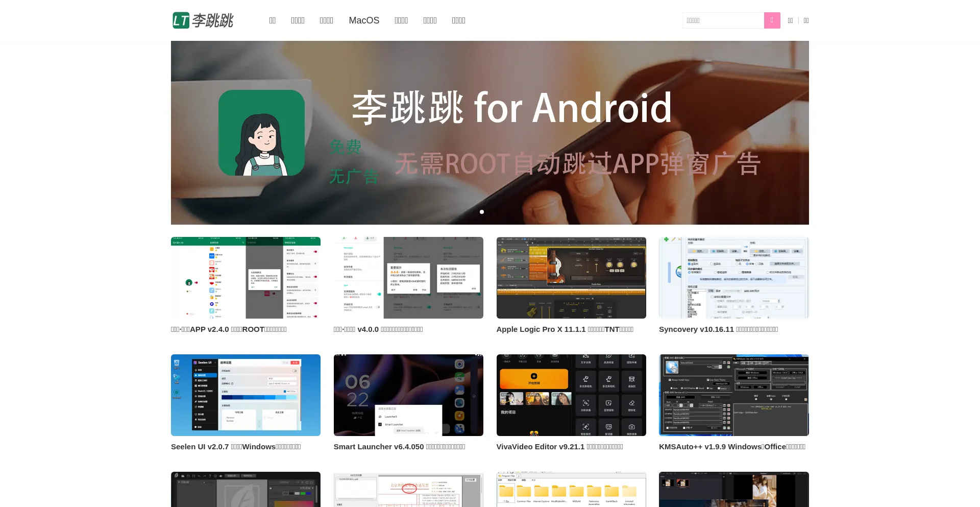Open the KMSAuto++ screenshot thumbnail
Image resolution: width=980 pixels, height=507 pixels.
pyautogui.click(x=733, y=395)
